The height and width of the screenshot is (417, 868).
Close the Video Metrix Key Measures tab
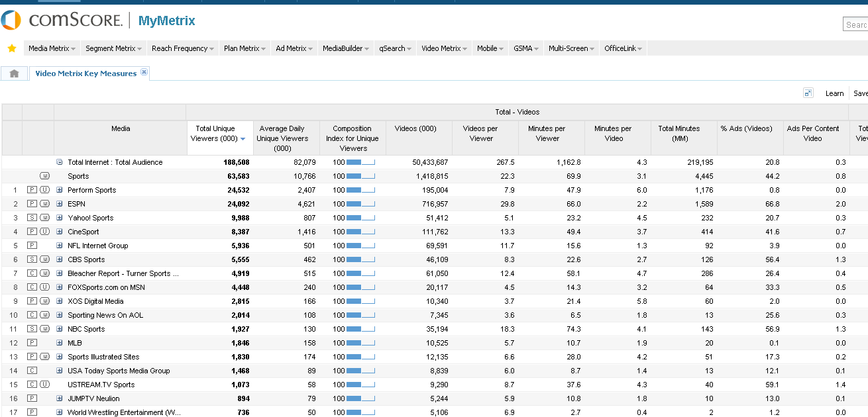click(144, 72)
